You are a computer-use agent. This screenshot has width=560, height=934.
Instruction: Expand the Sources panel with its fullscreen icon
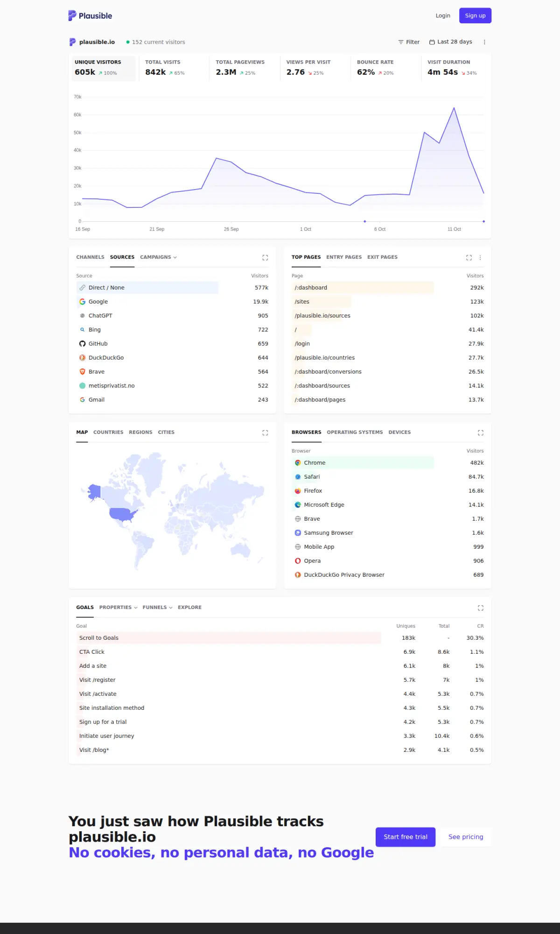(x=265, y=257)
